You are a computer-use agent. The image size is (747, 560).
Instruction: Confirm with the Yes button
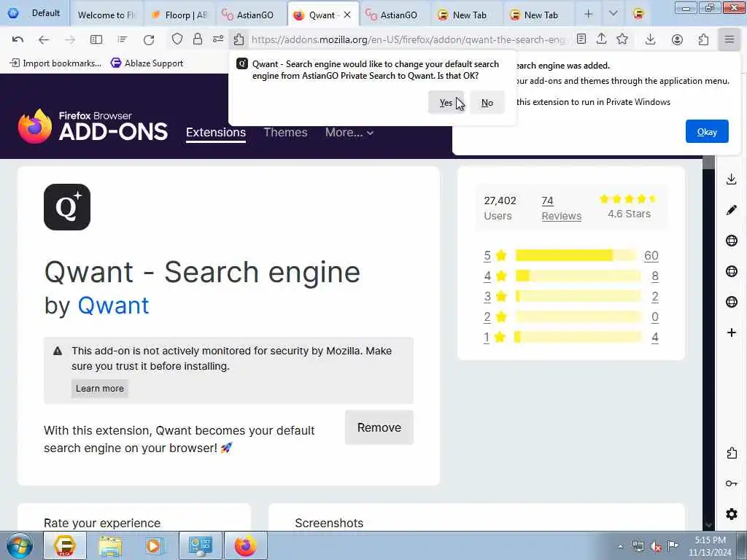[446, 102]
